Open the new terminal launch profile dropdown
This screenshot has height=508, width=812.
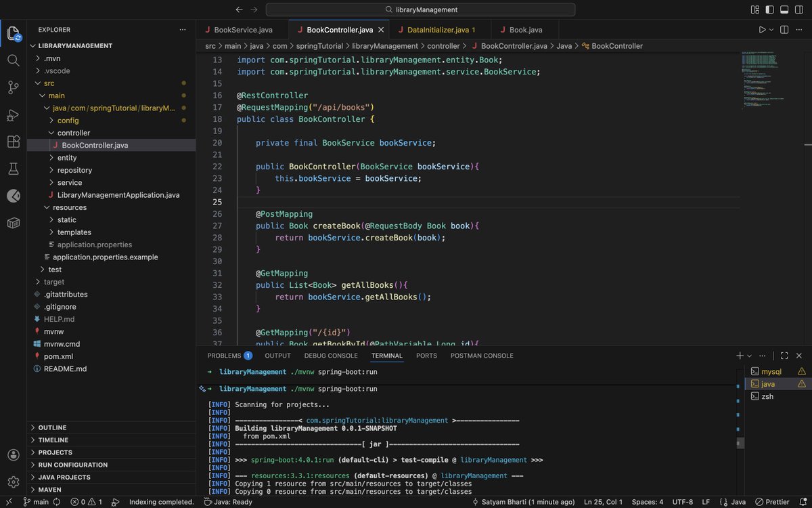pos(749,356)
